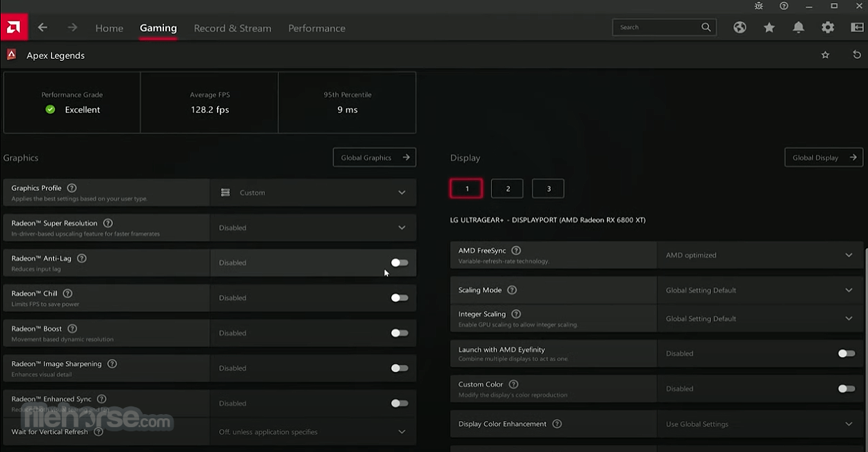The height and width of the screenshot is (452, 868).
Task: Enable Radeon Chill toggle
Action: [x=400, y=298]
